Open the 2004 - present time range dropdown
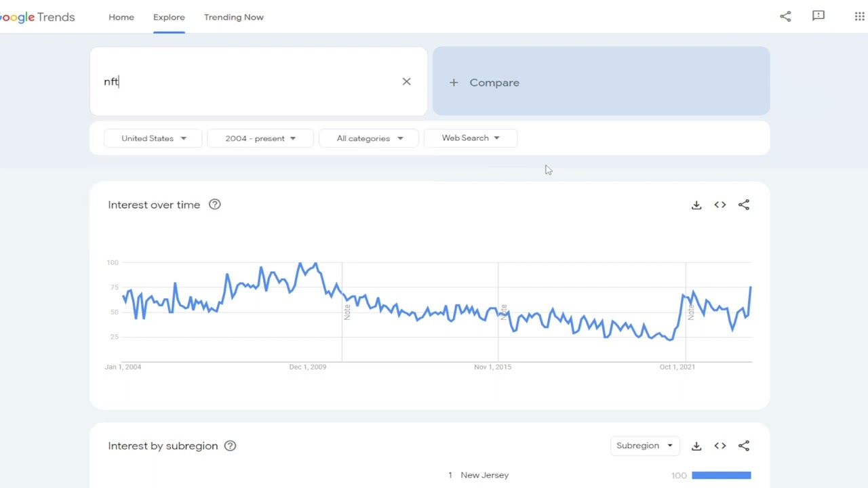The image size is (868, 488). [260, 138]
